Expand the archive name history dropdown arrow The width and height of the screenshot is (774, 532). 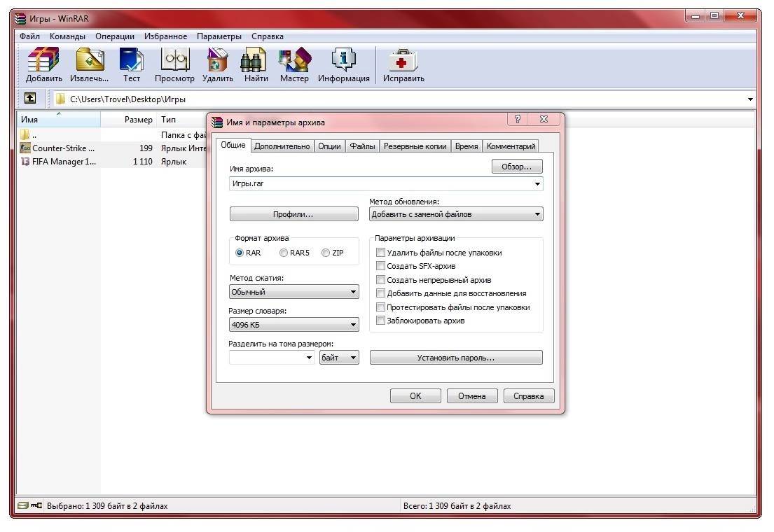coord(537,184)
